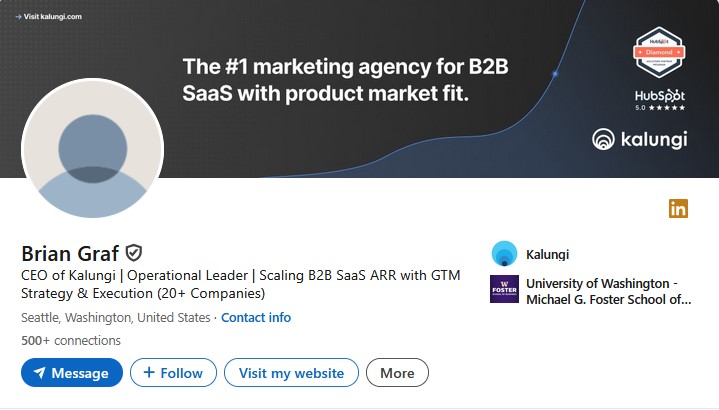Click the Kalungi company logo icon
The image size is (719, 410).
point(504,254)
